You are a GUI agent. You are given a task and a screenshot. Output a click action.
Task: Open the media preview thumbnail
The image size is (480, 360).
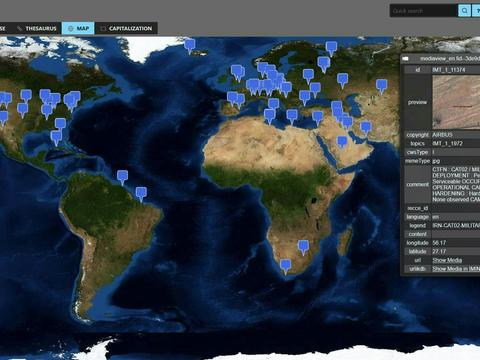(x=456, y=102)
